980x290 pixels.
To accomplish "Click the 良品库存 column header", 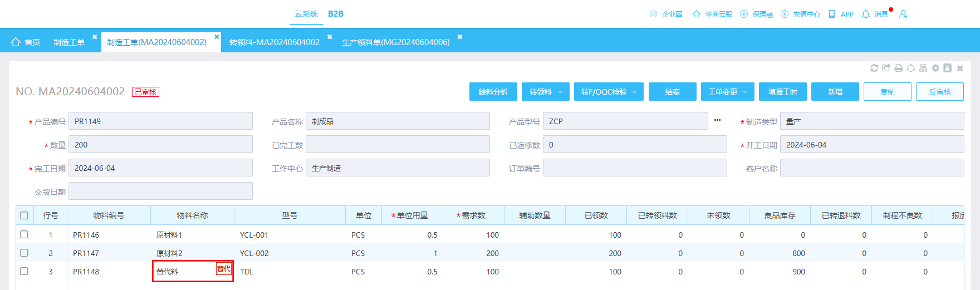I will 780,215.
